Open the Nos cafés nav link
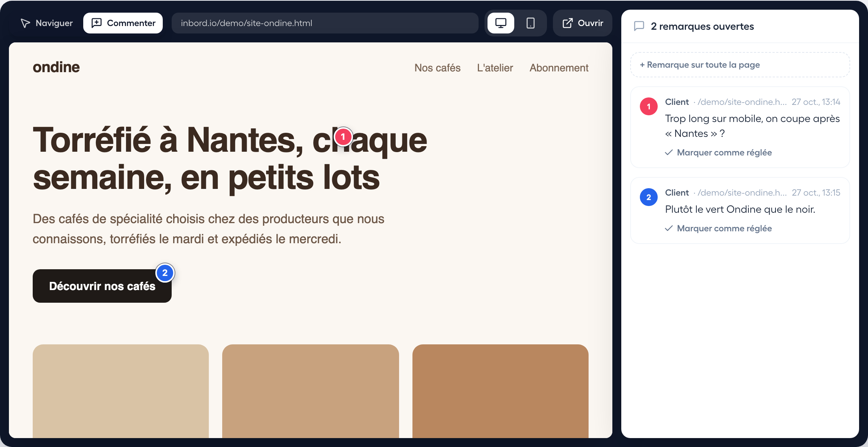The height and width of the screenshot is (447, 868). (437, 68)
